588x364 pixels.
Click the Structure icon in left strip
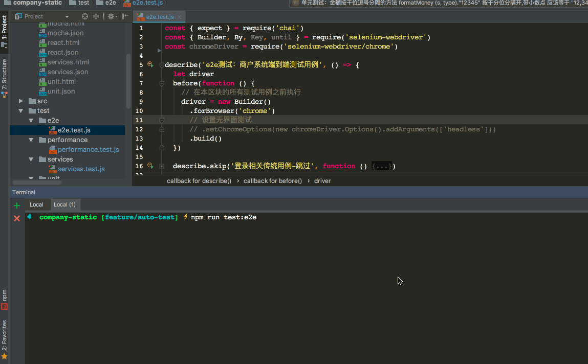[4, 95]
